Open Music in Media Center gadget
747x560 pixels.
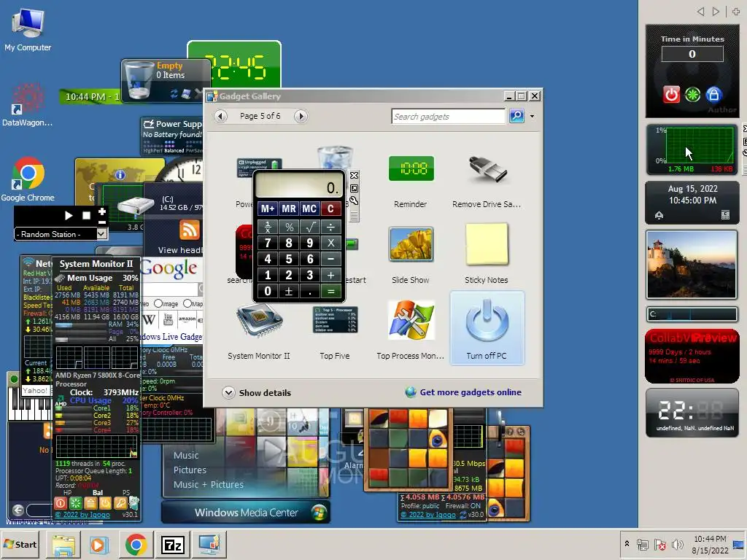[186, 456]
